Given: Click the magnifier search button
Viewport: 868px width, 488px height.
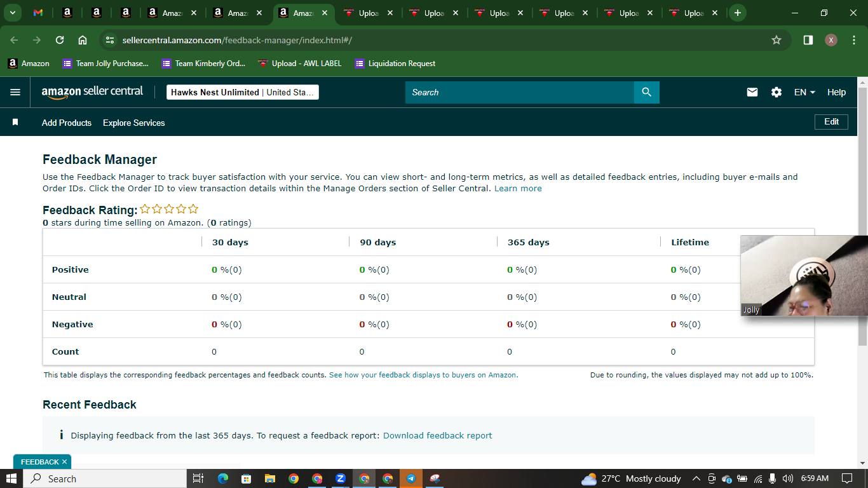Looking at the screenshot, I should point(647,92).
